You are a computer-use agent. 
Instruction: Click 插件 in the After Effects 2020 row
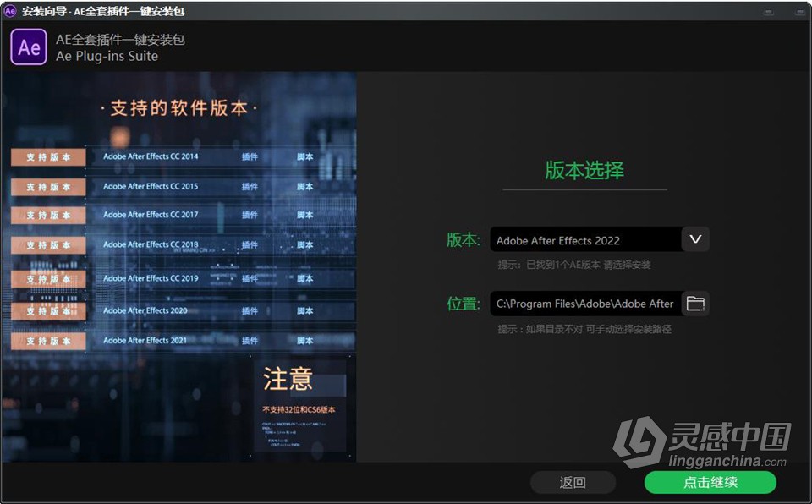250,311
